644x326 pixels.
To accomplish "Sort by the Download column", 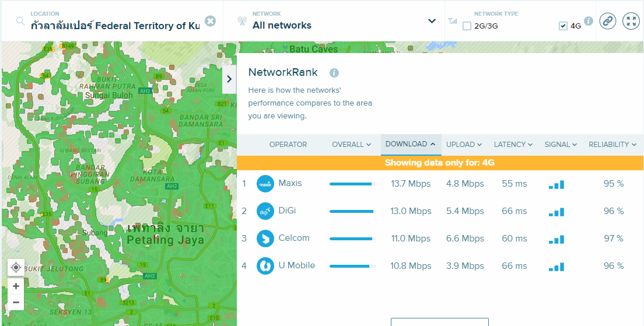I will pos(410,144).
